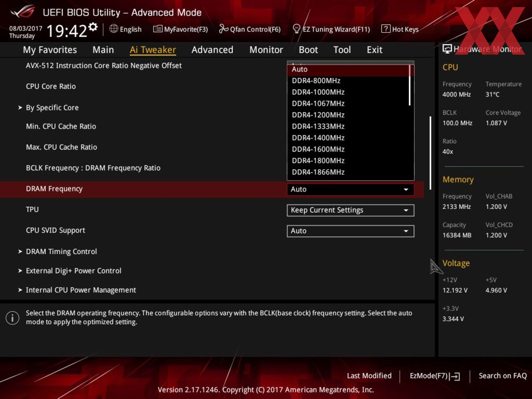Click the Qfan Control fan icon
The width and height of the screenshot is (532, 399).
pyautogui.click(x=223, y=29)
